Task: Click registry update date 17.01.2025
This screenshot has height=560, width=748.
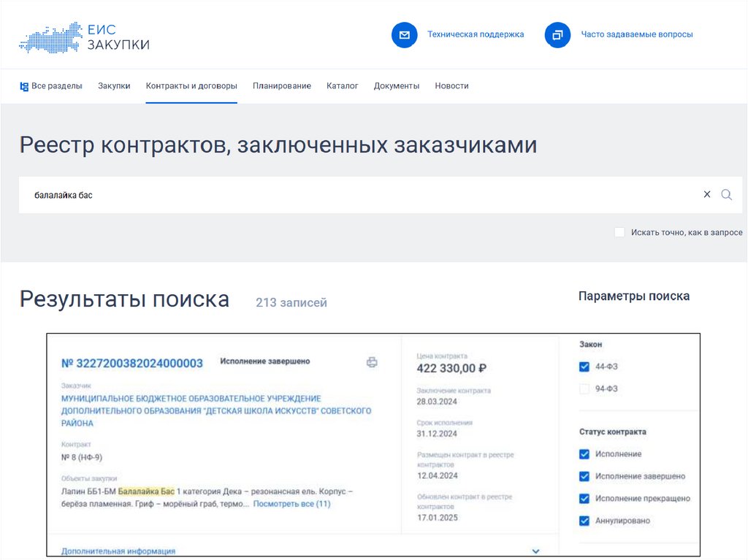Action: 437,518
